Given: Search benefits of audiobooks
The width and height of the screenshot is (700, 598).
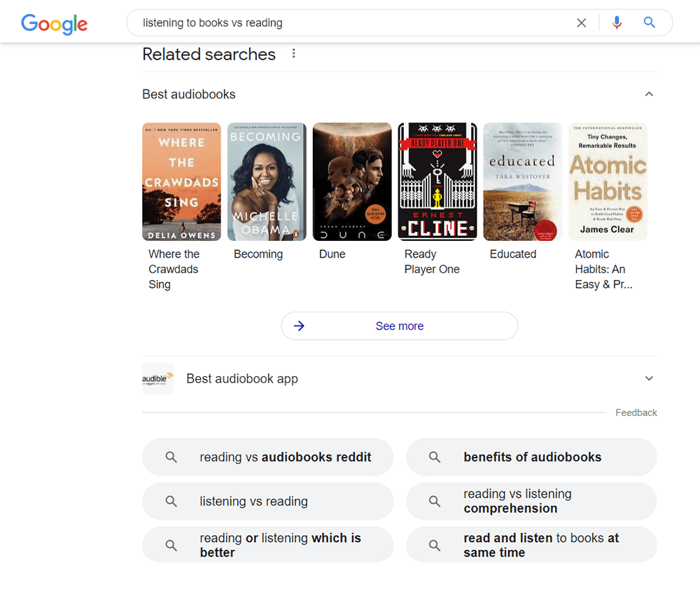Looking at the screenshot, I should [531, 457].
